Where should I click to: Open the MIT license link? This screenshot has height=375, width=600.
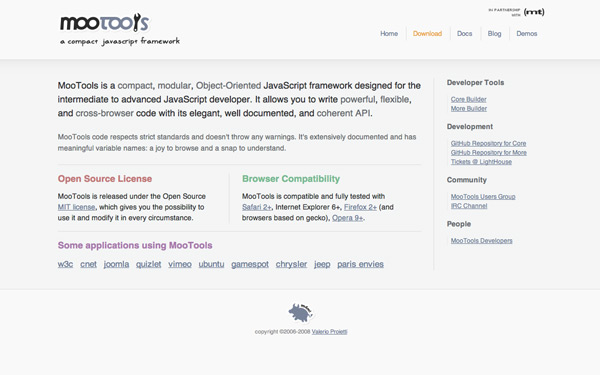[77, 207]
